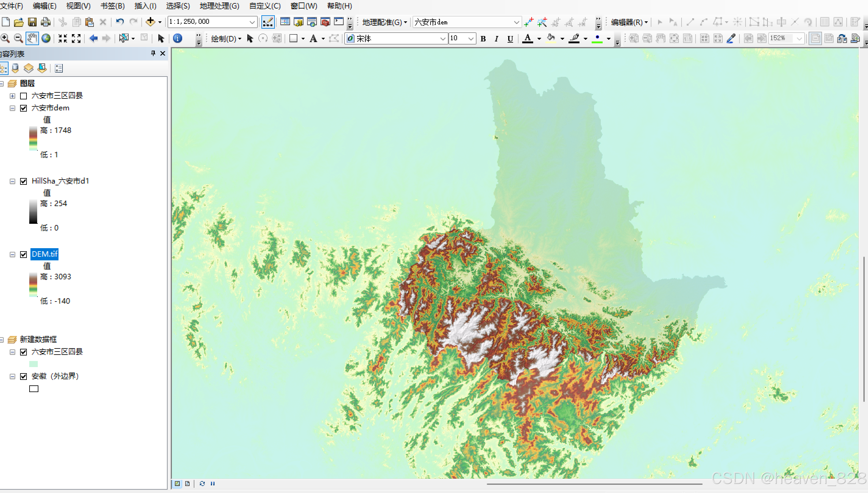Click the Add Data button icon
868x493 pixels.
(150, 22)
